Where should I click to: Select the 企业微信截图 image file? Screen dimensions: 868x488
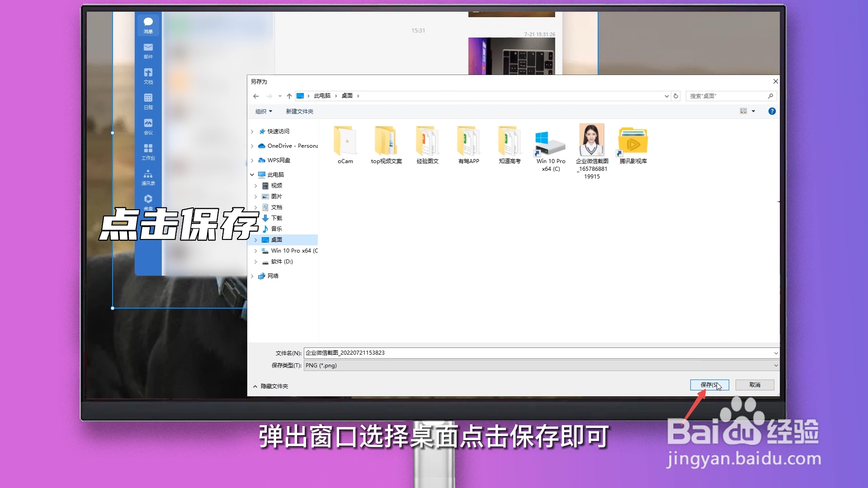point(592,152)
